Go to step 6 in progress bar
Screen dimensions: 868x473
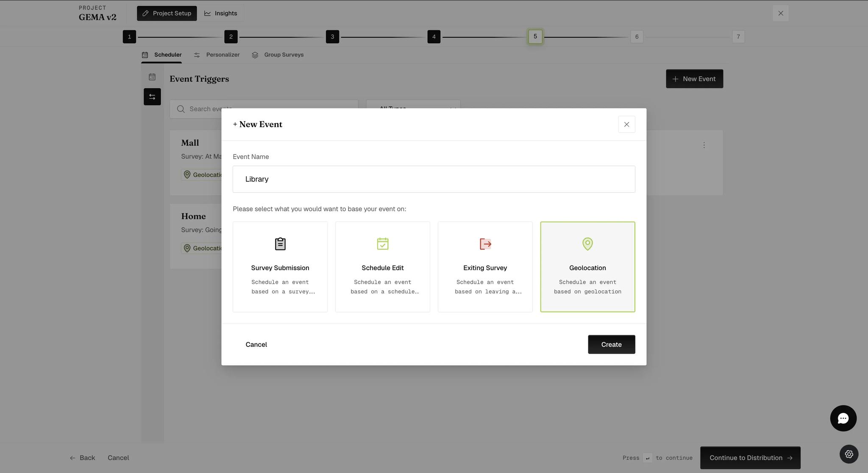(637, 37)
